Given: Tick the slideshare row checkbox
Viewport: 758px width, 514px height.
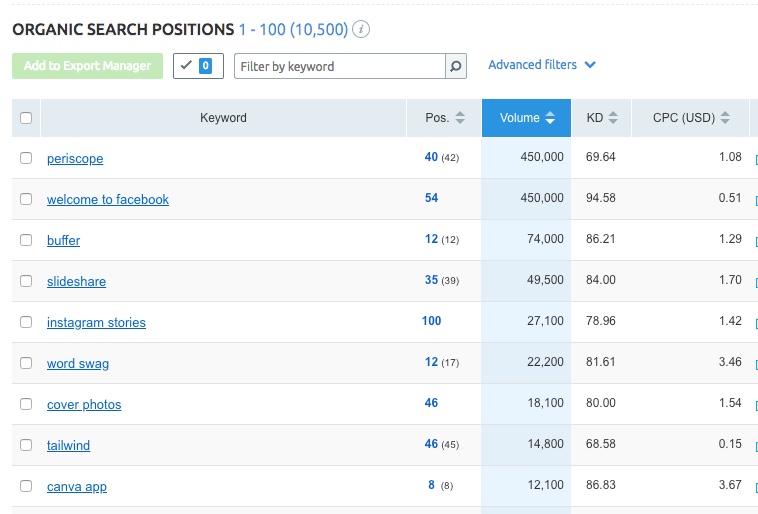Looking at the screenshot, I should coord(26,281).
